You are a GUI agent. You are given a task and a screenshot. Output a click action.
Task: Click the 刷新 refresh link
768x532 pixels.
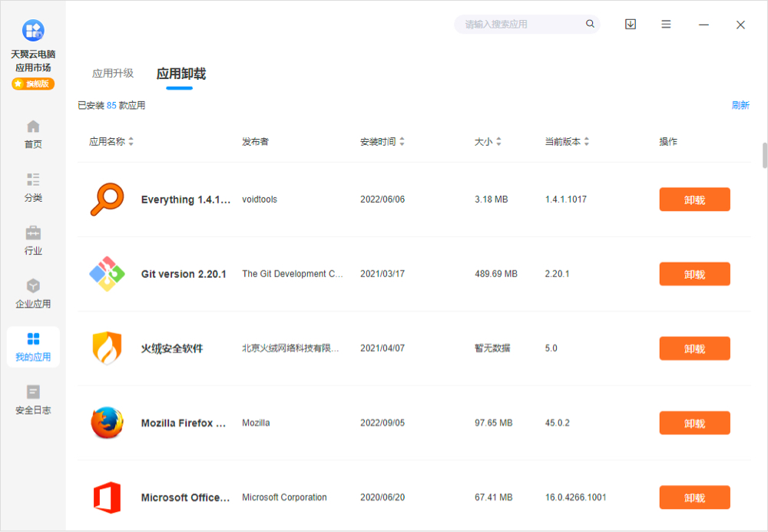point(740,104)
